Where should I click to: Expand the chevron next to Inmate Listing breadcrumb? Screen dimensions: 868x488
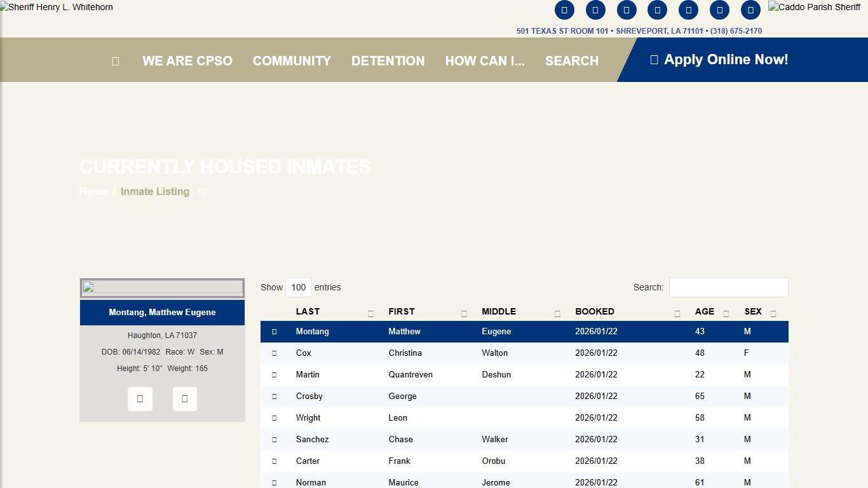[201, 191]
